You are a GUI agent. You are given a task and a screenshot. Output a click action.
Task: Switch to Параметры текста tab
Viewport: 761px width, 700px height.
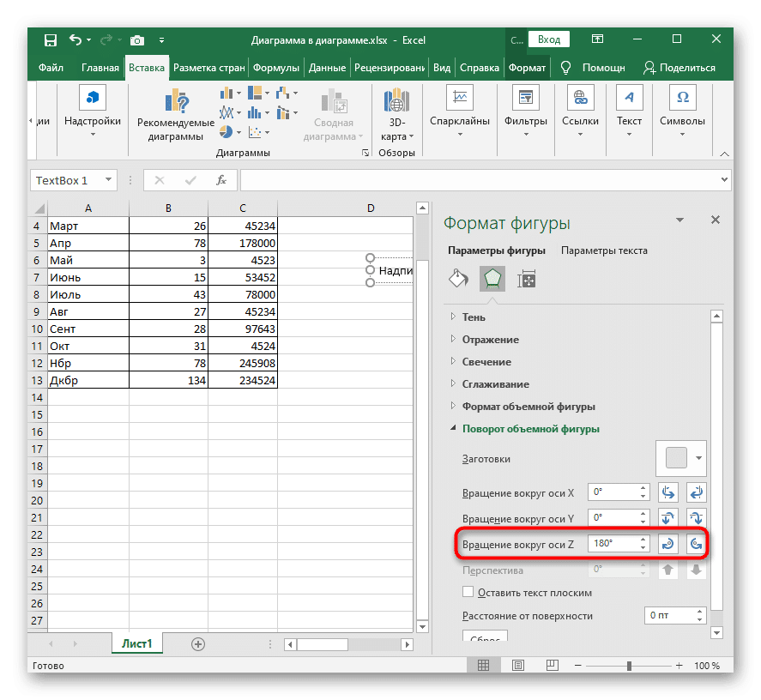coord(604,250)
